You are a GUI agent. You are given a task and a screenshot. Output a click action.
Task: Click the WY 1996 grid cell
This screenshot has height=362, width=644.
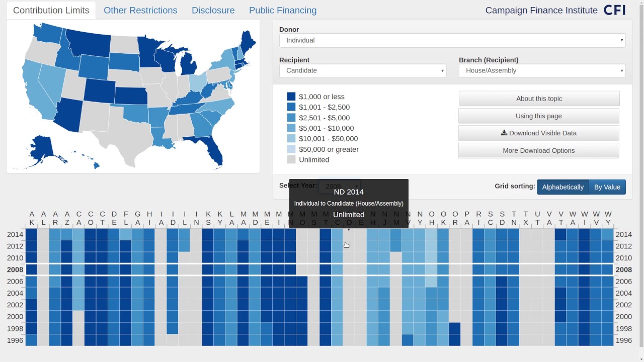(608, 340)
